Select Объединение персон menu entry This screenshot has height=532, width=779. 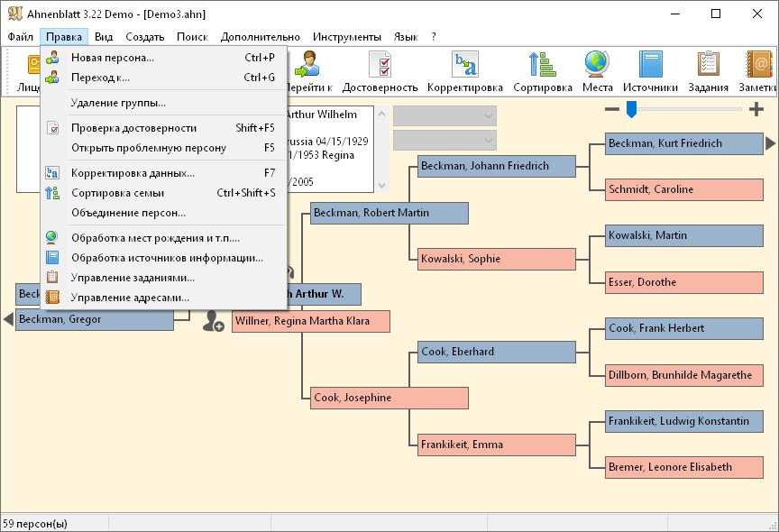tap(128, 213)
